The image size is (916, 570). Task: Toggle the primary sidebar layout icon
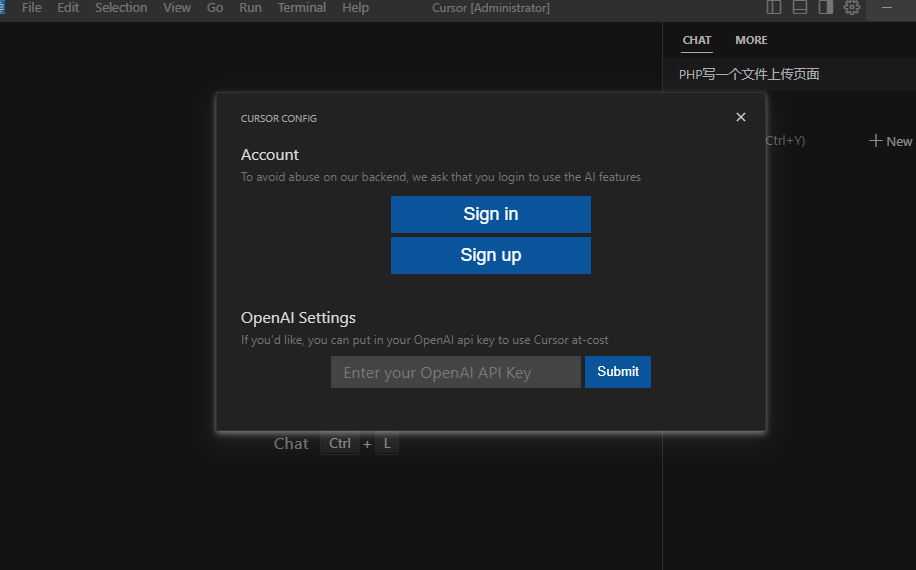point(774,8)
